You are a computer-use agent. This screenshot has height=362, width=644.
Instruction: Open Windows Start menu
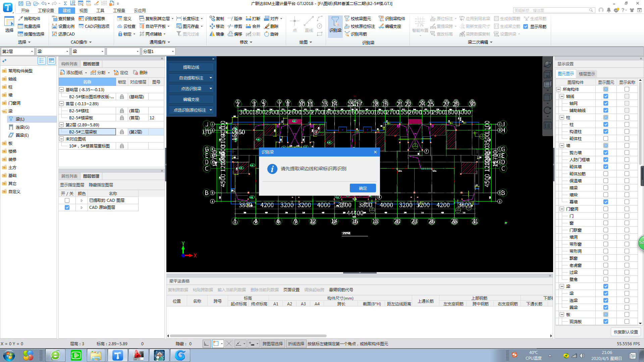(x=9, y=355)
